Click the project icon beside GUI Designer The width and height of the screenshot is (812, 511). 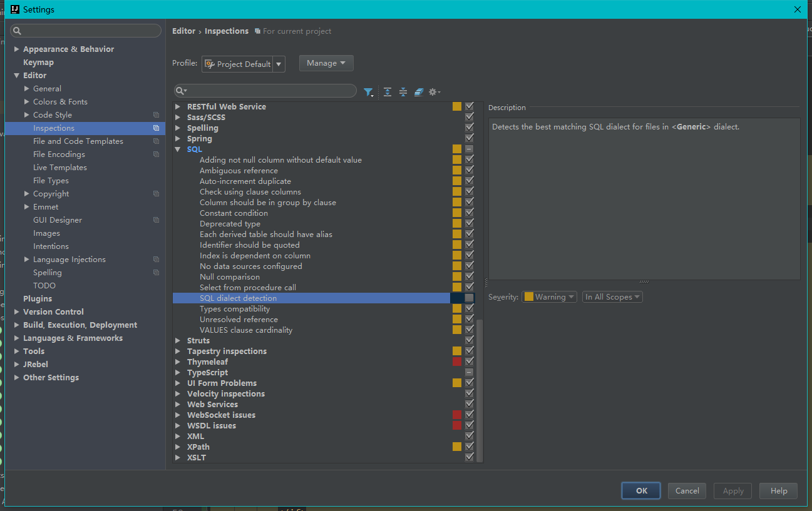click(156, 220)
